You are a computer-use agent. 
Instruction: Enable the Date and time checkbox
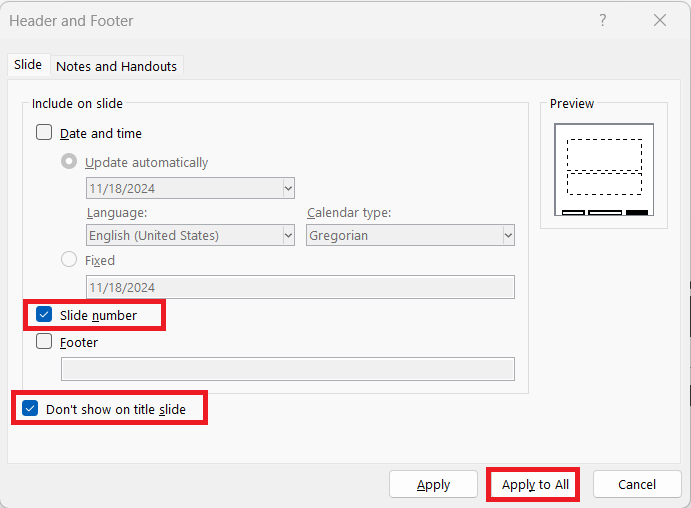click(44, 132)
